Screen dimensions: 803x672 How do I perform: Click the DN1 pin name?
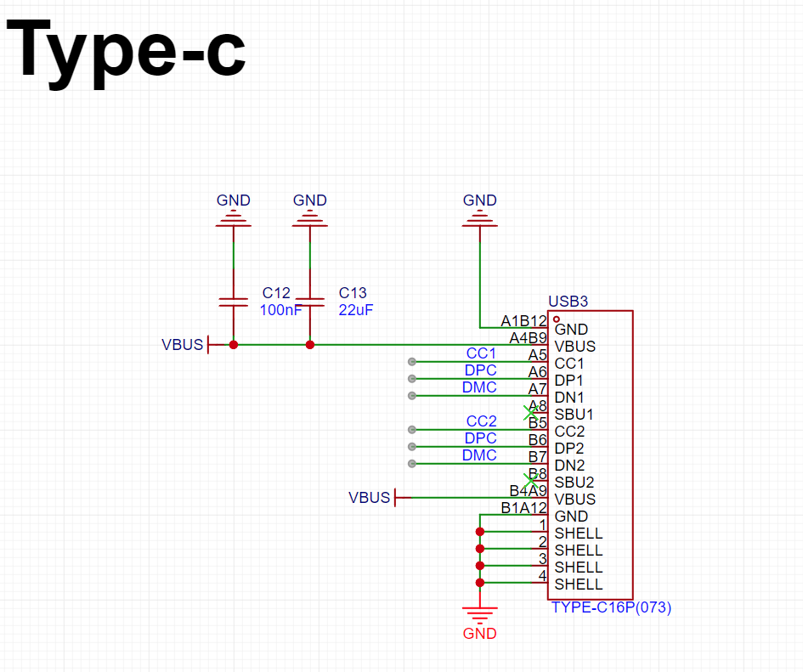click(569, 398)
